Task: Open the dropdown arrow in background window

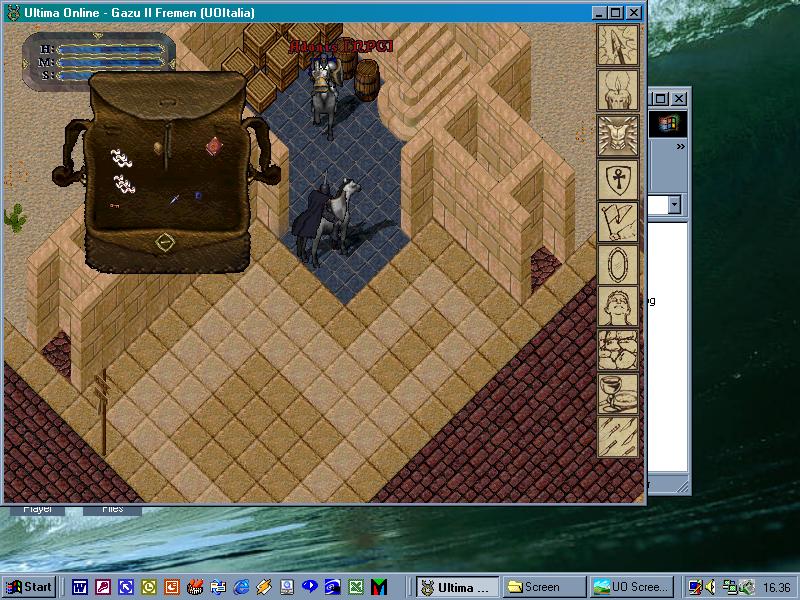Action: pyautogui.click(x=674, y=205)
